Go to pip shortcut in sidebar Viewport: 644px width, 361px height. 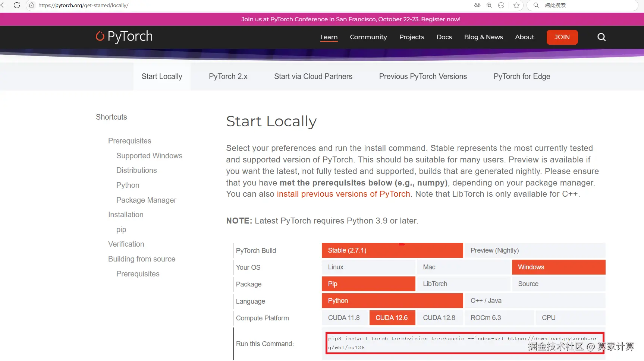(x=121, y=229)
